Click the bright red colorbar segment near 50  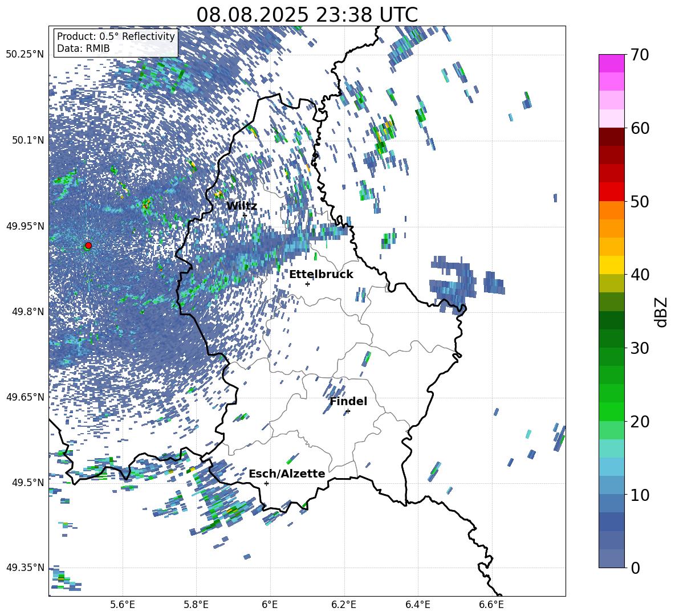point(611,192)
